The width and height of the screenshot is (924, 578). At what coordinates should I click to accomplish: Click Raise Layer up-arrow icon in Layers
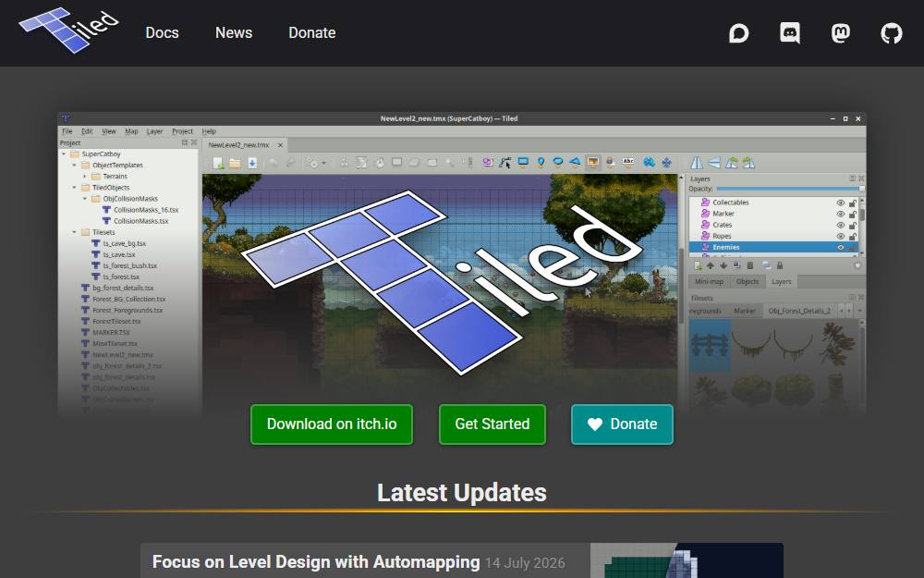tap(711, 265)
